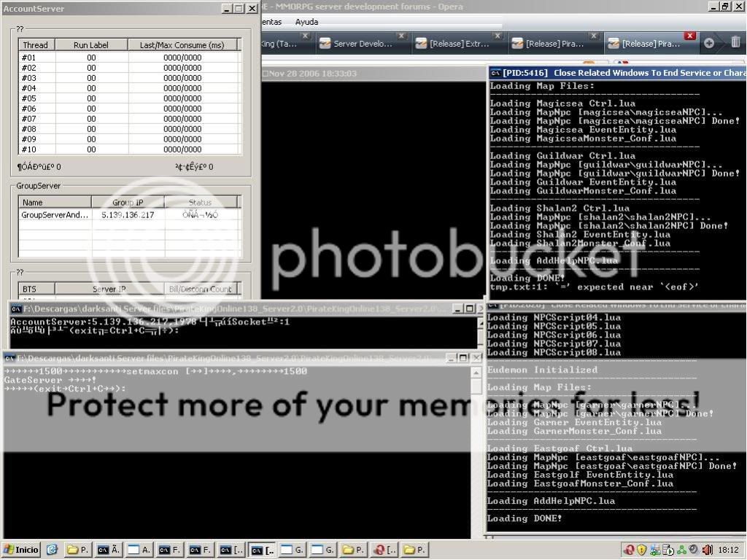Close the active [Release] Pira... tab
This screenshot has width=747, height=560.
(x=689, y=36)
